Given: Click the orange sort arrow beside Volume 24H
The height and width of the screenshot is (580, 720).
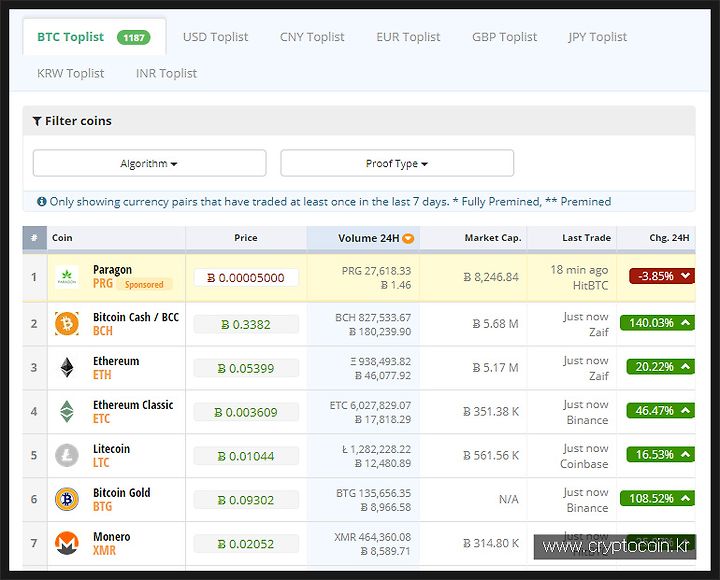Looking at the screenshot, I should pos(408,238).
